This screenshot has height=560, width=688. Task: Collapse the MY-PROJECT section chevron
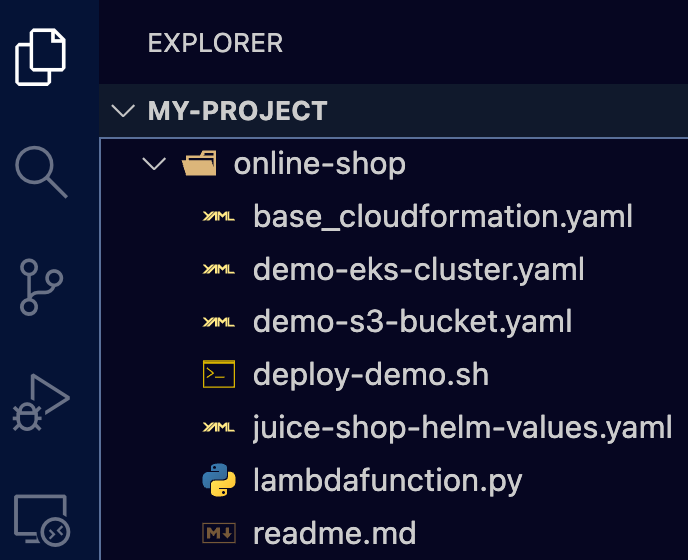click(123, 111)
